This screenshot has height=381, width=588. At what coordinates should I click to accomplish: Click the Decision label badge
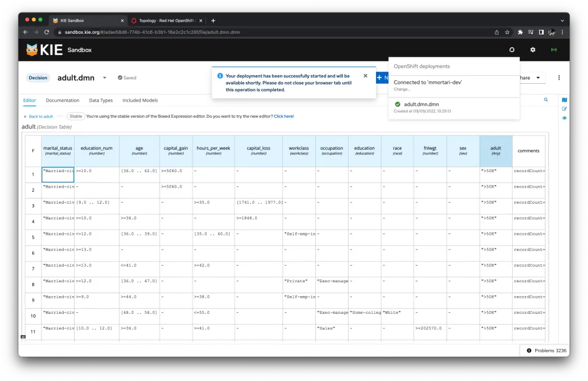(38, 78)
